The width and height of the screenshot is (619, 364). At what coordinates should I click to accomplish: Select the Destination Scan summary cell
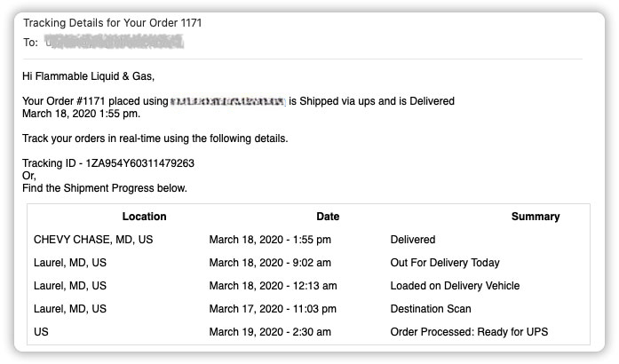click(431, 309)
